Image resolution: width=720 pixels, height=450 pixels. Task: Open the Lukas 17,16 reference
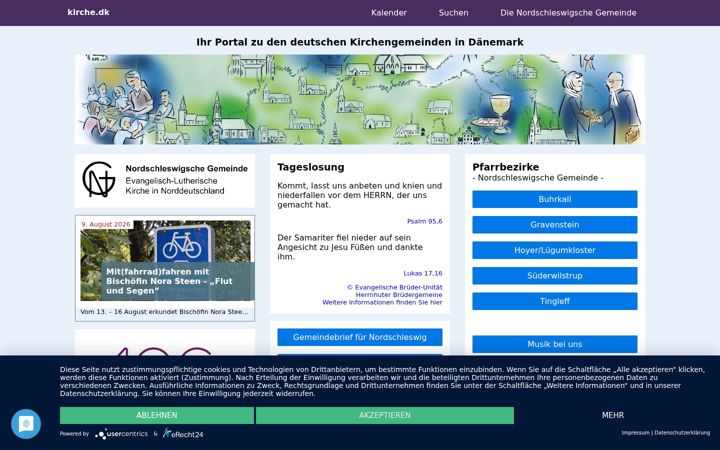point(422,273)
